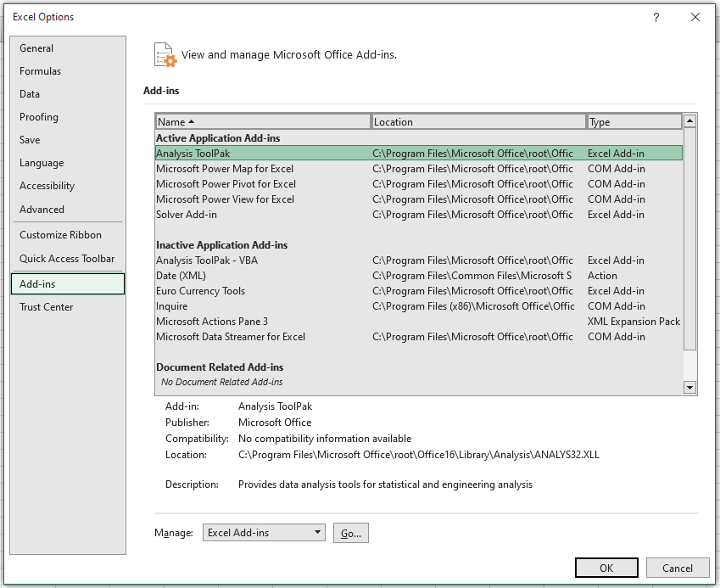Select the Add-ins category
Viewport: 720px width, 588px height.
point(68,284)
